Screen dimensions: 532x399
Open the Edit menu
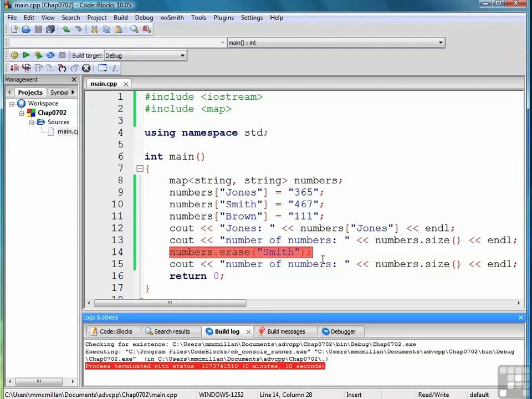[29, 18]
